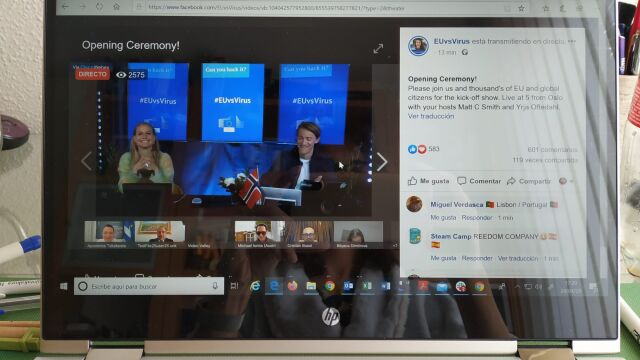The image size is (640, 360).
Task: Open the profile selector dropdown beside Compartir
Action: pos(566,181)
